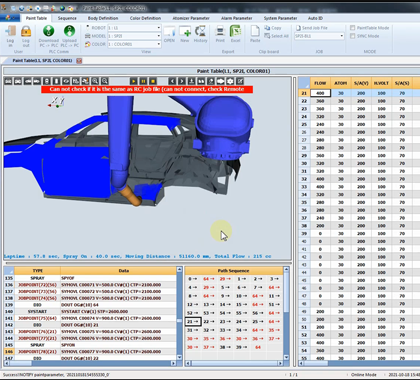The width and height of the screenshot is (420, 380).
Task: Open the System Parameter tab
Action: click(280, 18)
